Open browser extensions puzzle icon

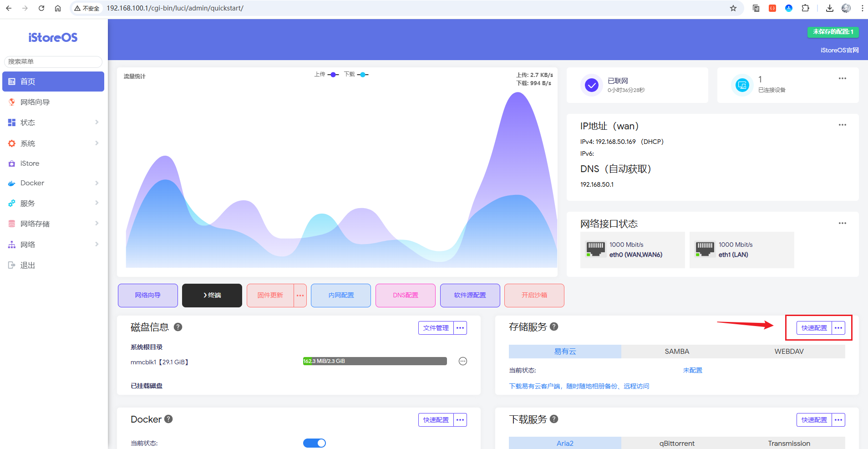tap(805, 8)
